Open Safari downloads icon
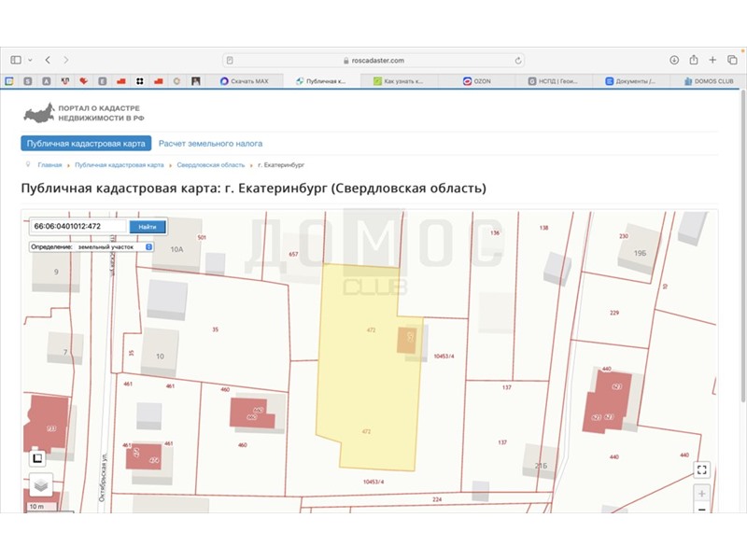747x560 pixels. [674, 60]
